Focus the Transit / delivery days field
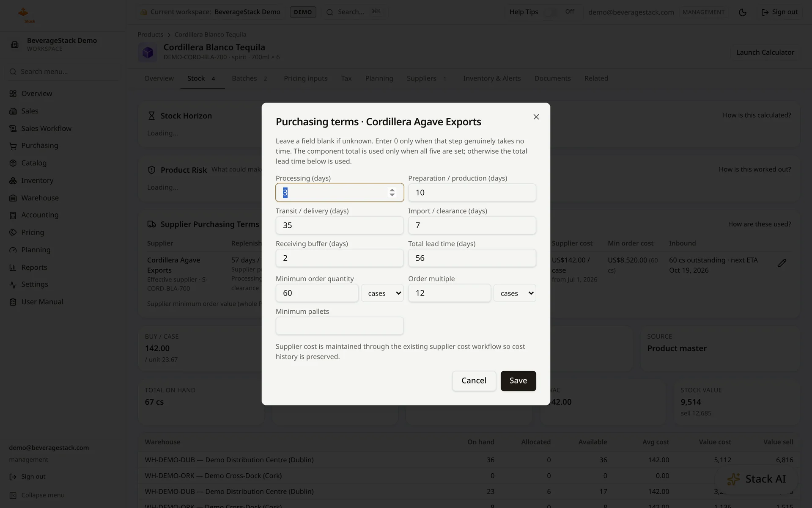812x508 pixels. point(339,225)
